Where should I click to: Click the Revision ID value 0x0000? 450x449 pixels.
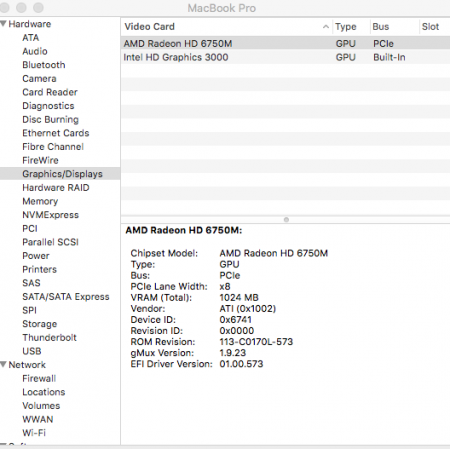click(237, 331)
